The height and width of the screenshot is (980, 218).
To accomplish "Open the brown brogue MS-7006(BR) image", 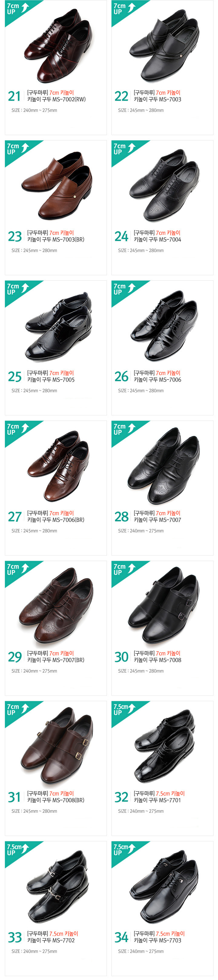I will pyautogui.click(x=58, y=466).
